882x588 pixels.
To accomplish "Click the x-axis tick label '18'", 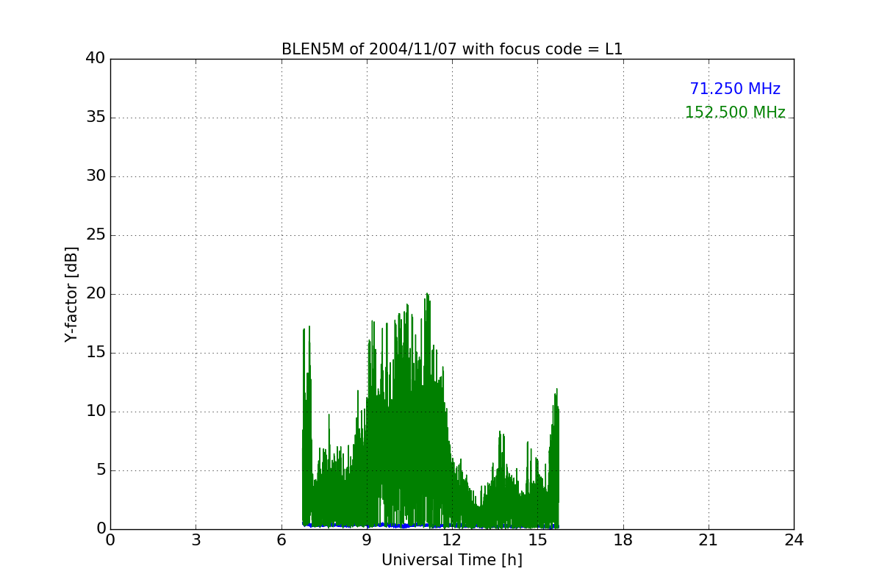I will coord(623,540).
